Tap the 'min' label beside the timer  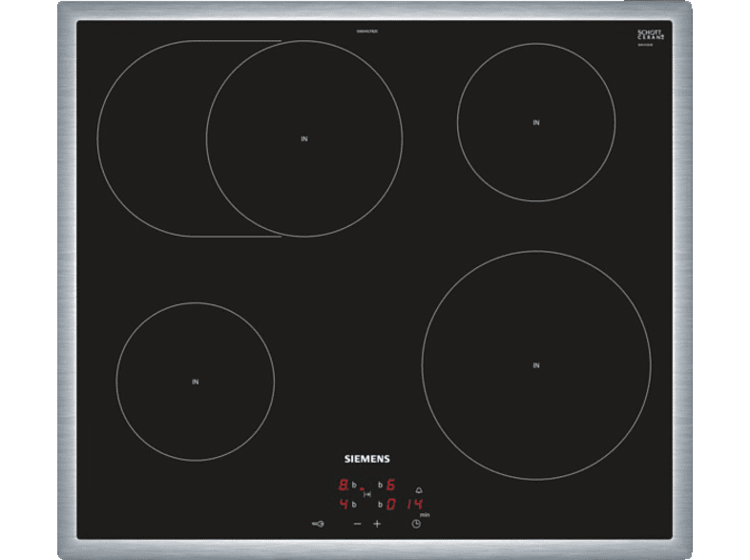click(425, 514)
